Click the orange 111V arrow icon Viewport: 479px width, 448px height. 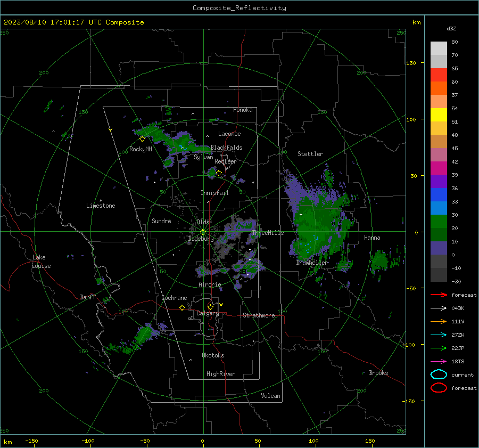pos(439,321)
